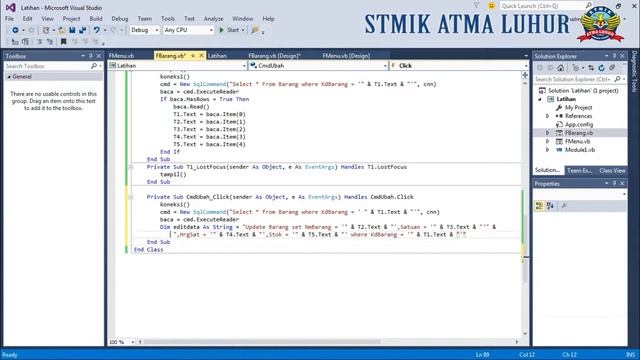The width and height of the screenshot is (640, 360).
Task: Click the Search Toolbox input field
Action: point(47,66)
